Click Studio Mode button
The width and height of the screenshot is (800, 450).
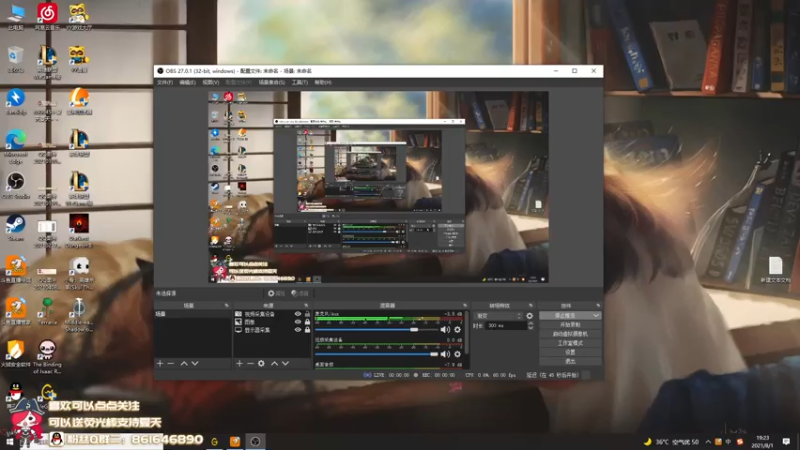click(x=570, y=343)
